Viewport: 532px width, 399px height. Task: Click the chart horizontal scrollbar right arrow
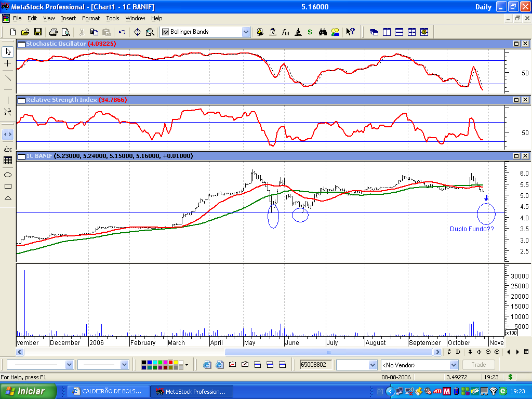(x=437, y=352)
